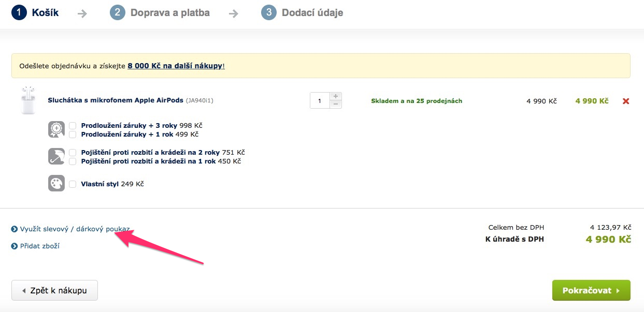Increase AirPods quantity with plus button
The width and height of the screenshot is (644, 312).
[x=336, y=96]
